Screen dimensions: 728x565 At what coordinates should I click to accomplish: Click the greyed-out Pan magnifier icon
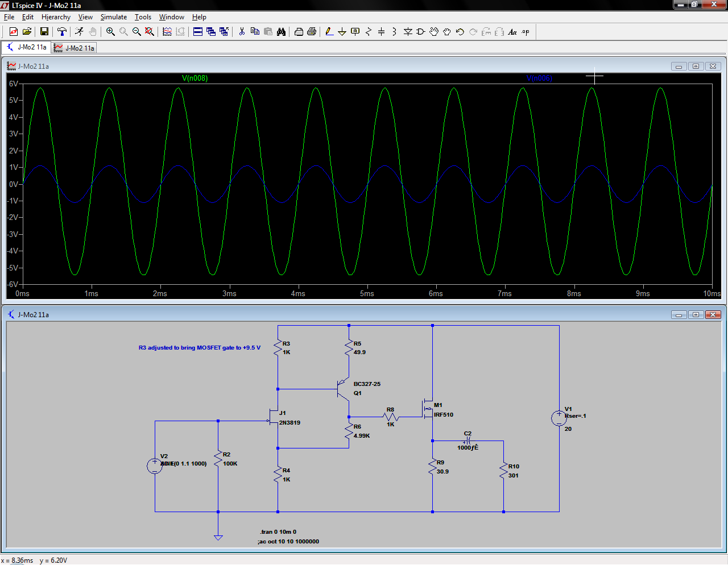123,32
